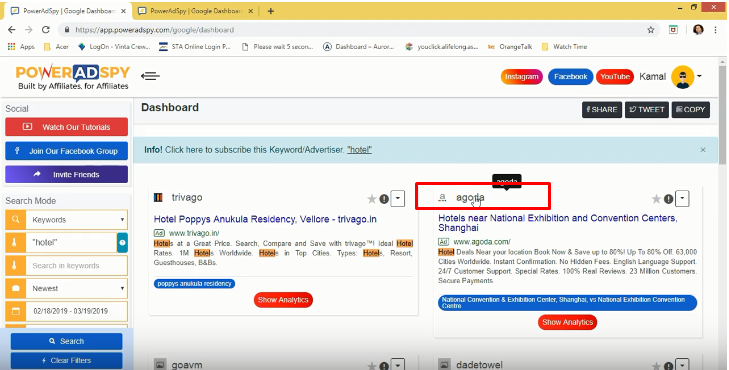The height and width of the screenshot is (370, 729).
Task: Click Watch Our Tutorials button
Action: pyautogui.click(x=66, y=127)
